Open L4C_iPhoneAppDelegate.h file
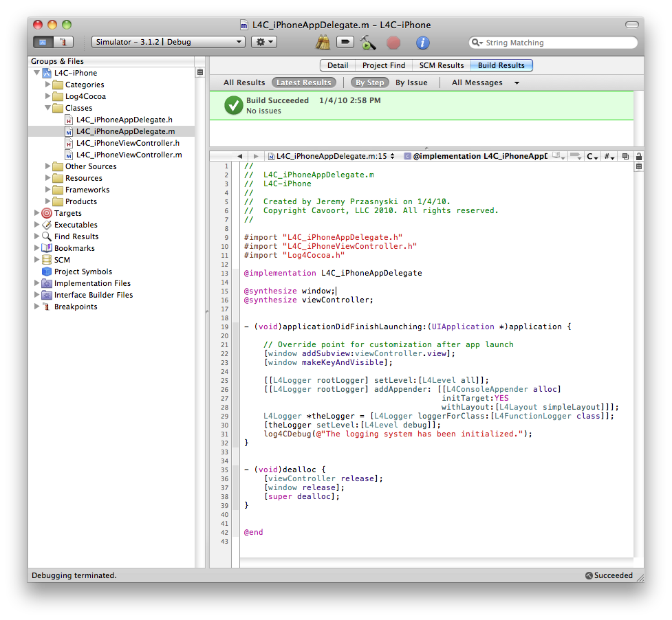Viewport: 672px width, 620px height. coord(124,120)
